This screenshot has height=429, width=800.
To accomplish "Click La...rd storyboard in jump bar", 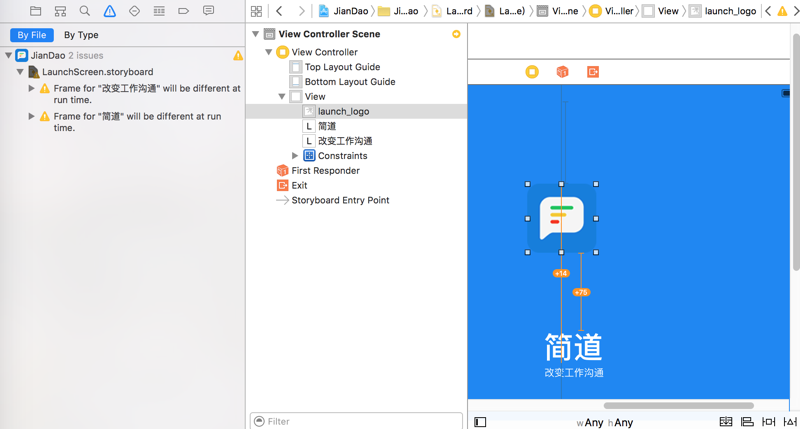I will (x=452, y=11).
